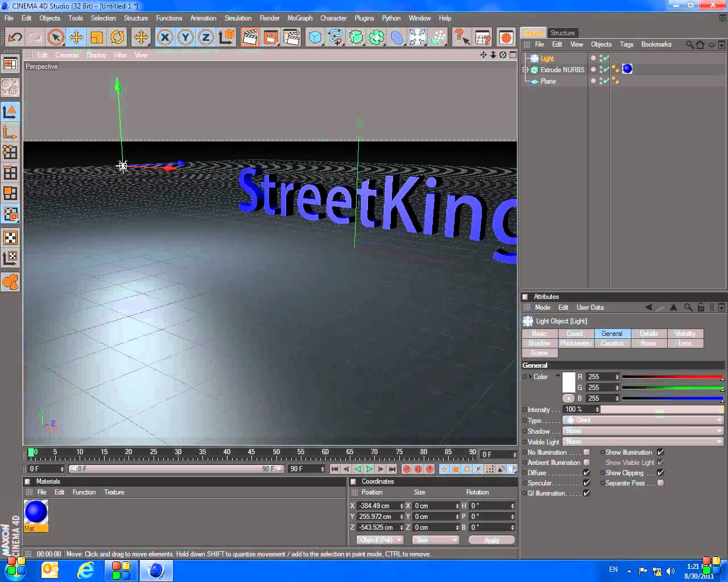Click the Render View clapboard icon
This screenshot has width=728, height=582.
250,38
